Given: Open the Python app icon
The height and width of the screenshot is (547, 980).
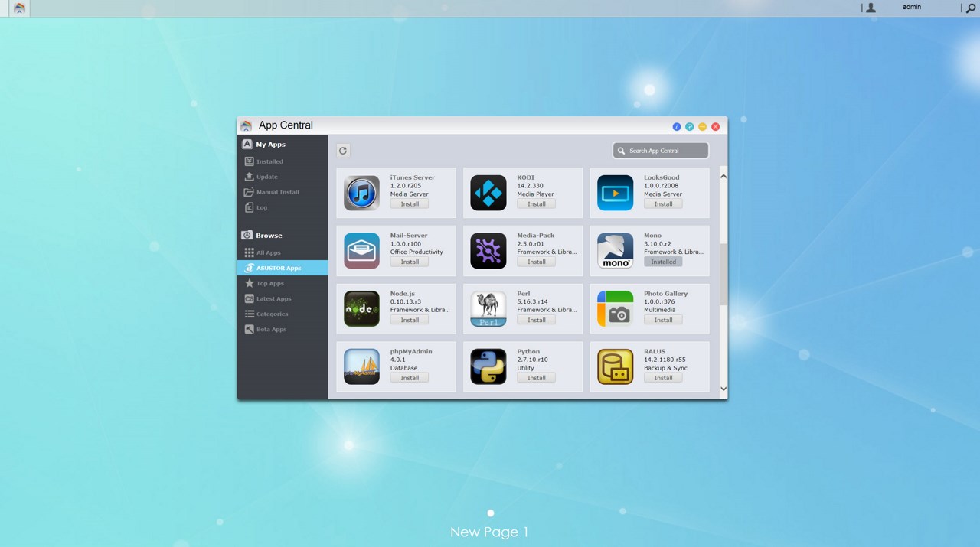Looking at the screenshot, I should click(x=488, y=366).
